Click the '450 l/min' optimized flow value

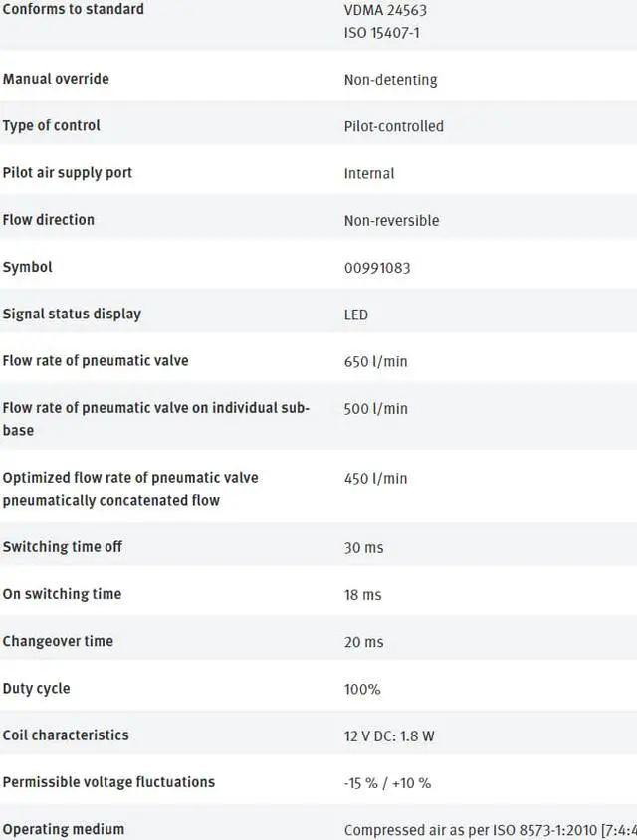[x=375, y=479]
